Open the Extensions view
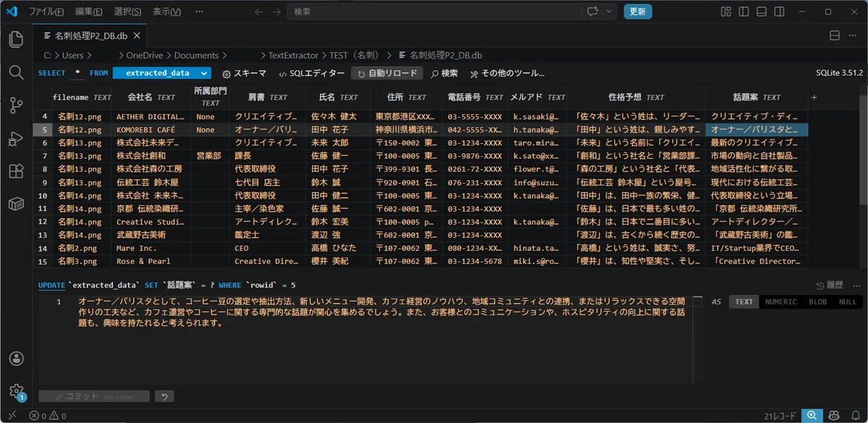The image size is (868, 423). (16, 172)
